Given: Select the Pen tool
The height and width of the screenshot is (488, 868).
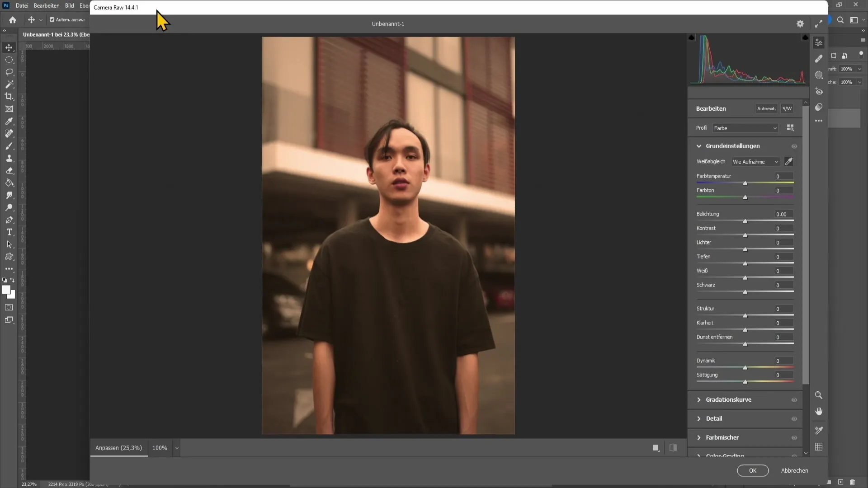Looking at the screenshot, I should [x=9, y=220].
